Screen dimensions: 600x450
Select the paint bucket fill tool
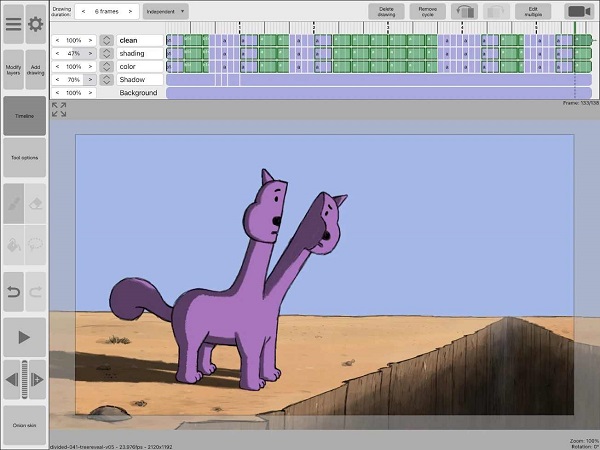13,243
